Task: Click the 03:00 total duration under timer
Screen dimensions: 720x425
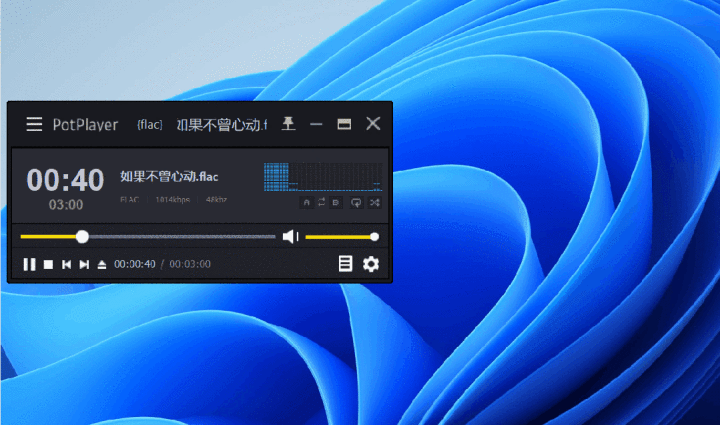Action: (x=66, y=205)
